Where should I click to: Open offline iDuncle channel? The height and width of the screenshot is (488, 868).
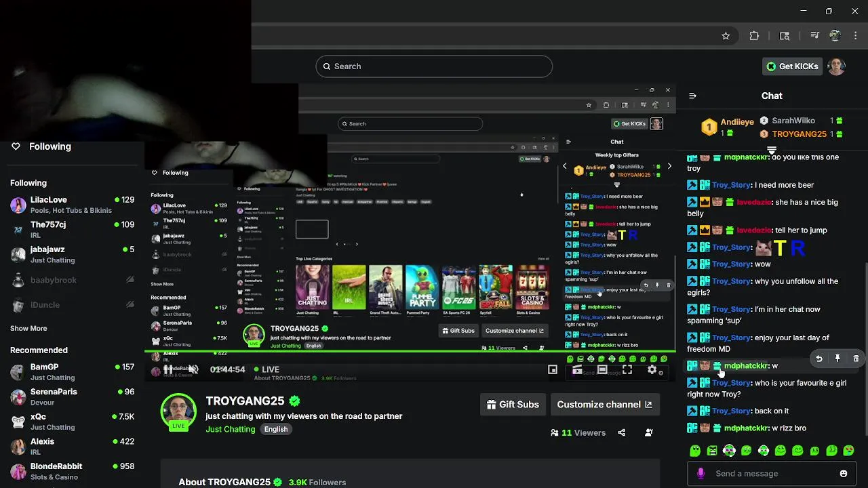[72, 305]
